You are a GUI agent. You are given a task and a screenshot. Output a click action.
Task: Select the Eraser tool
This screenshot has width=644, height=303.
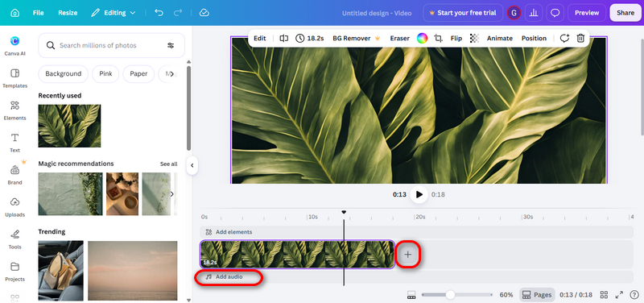coord(399,38)
